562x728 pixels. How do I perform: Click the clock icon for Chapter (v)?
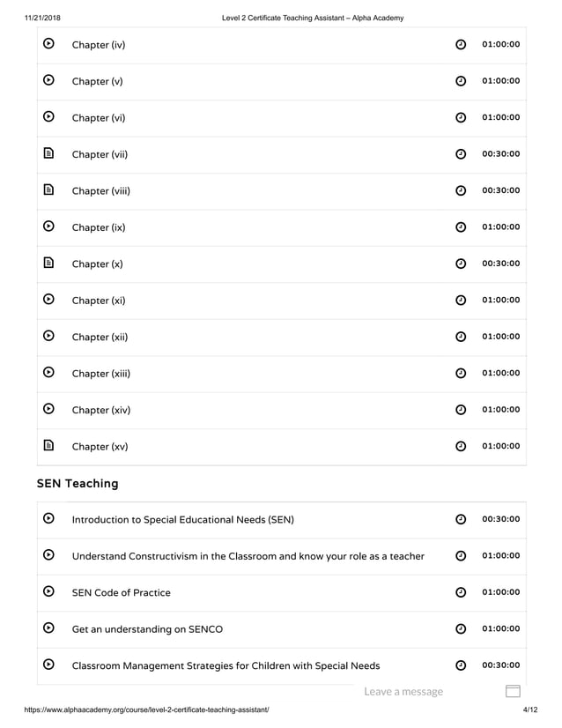click(x=461, y=81)
